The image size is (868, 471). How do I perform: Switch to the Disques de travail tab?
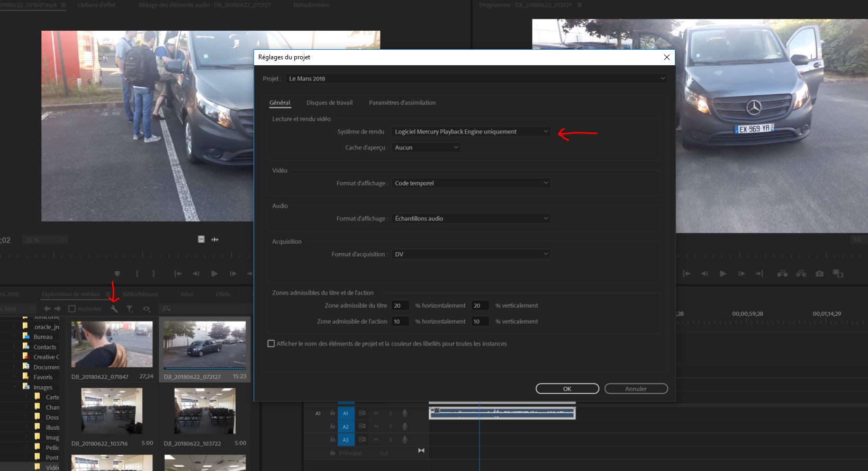tap(329, 103)
